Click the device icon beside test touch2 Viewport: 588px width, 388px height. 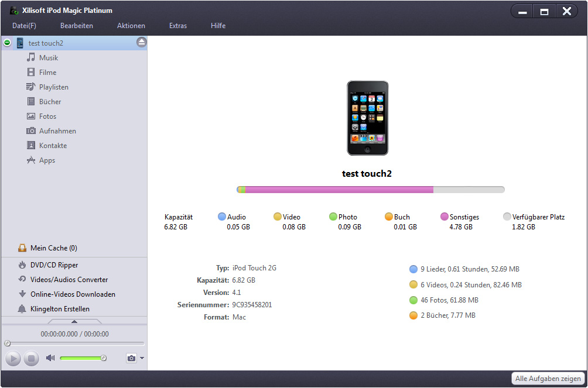coord(20,43)
